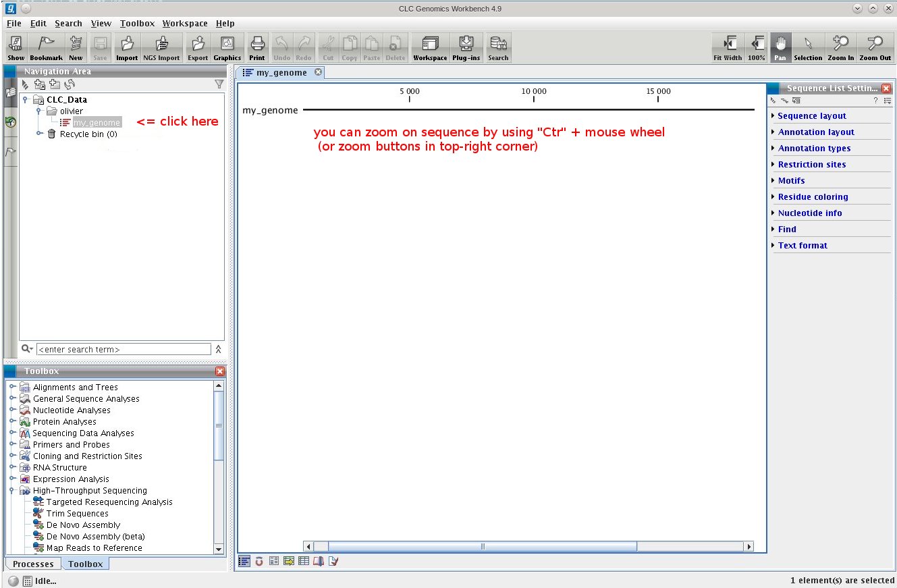Click the element info checkmark icon at bottom
The width and height of the screenshot is (897, 588).
coord(333,561)
